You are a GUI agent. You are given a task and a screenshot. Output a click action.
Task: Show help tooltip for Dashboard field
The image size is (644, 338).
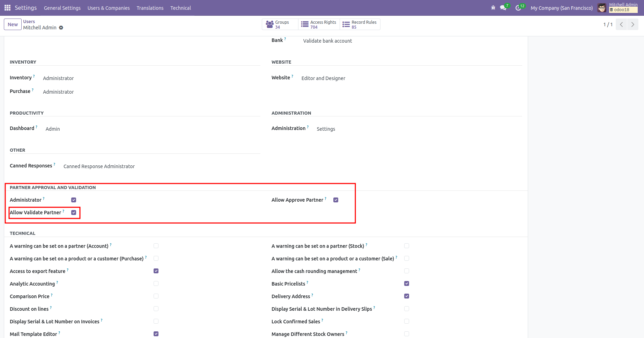[x=37, y=127]
